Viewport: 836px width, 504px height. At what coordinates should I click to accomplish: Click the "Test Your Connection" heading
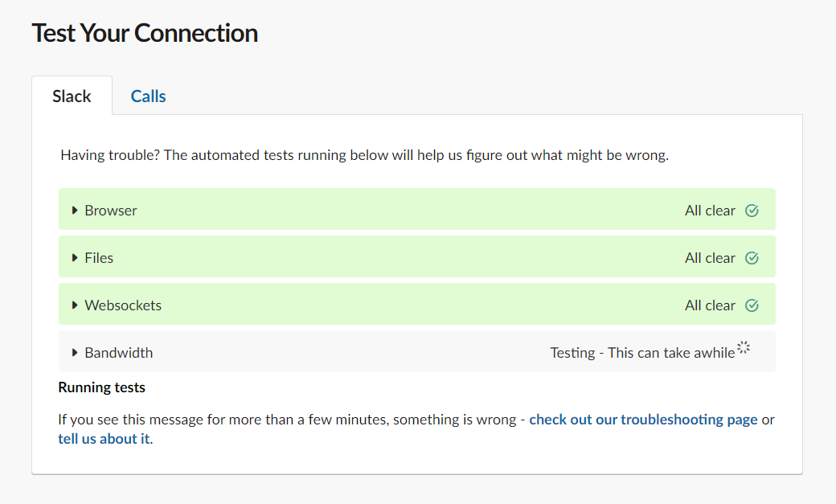[145, 33]
